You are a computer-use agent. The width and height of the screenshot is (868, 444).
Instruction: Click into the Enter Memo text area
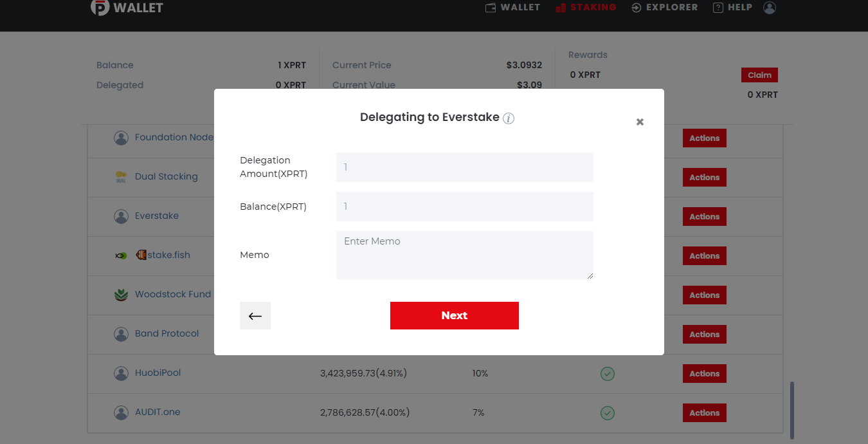click(465, 255)
